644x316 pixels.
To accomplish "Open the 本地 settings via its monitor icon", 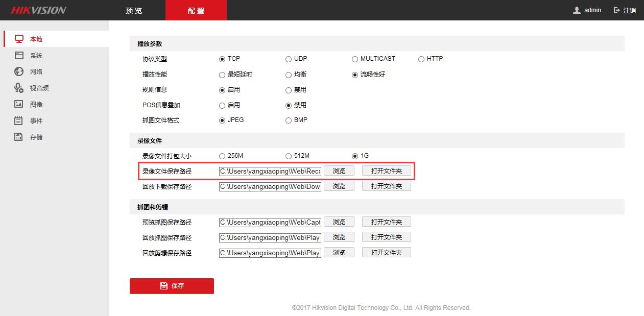I will pyautogui.click(x=19, y=38).
